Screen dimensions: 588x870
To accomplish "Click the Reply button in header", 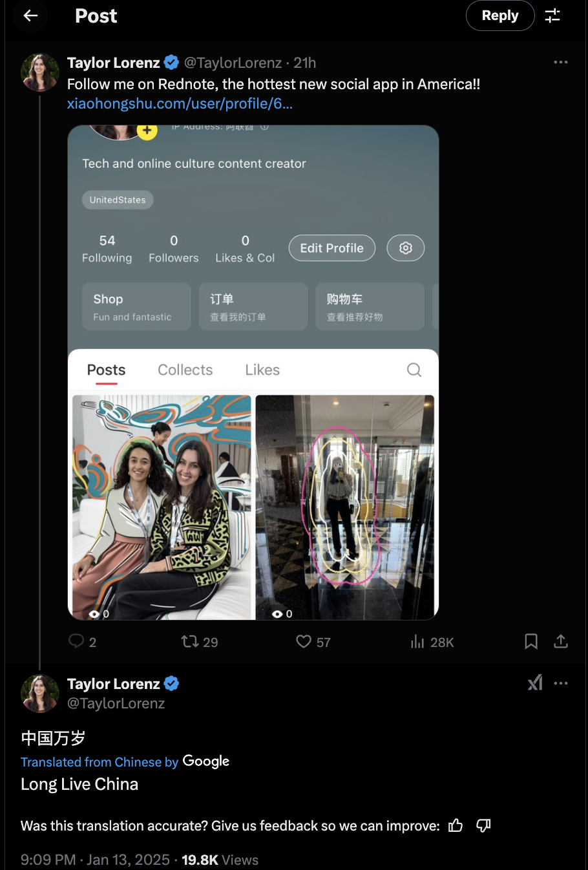I will click(499, 16).
